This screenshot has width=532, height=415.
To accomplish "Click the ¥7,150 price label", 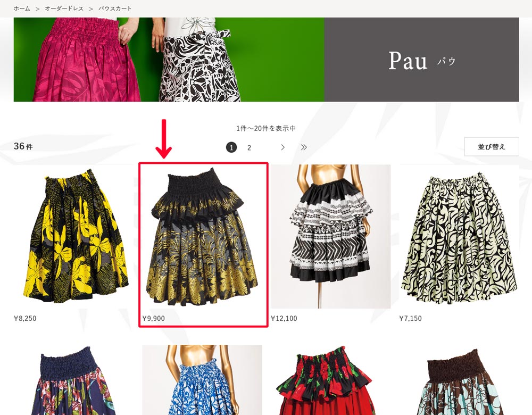I will coord(411,318).
